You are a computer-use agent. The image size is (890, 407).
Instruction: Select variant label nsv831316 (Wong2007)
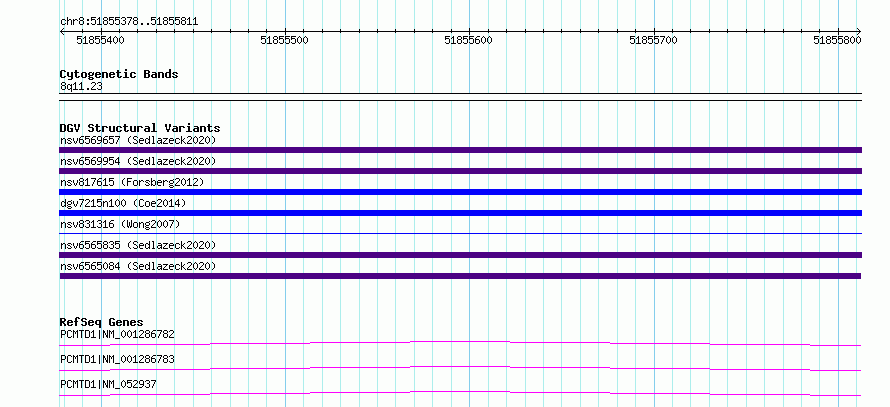point(120,224)
